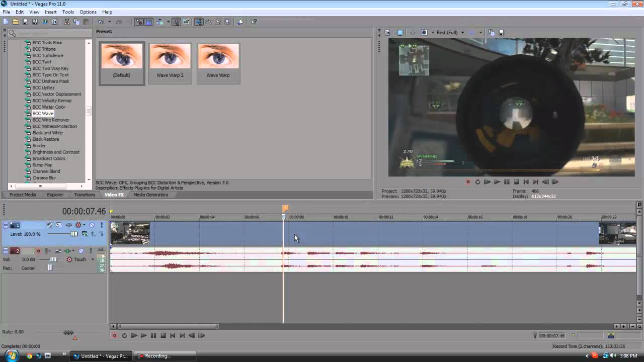
Task: Minimize audio track 2 height
Action: point(6,249)
